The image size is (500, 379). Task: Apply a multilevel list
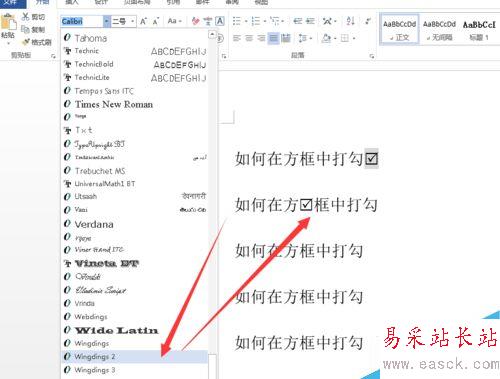point(275,21)
